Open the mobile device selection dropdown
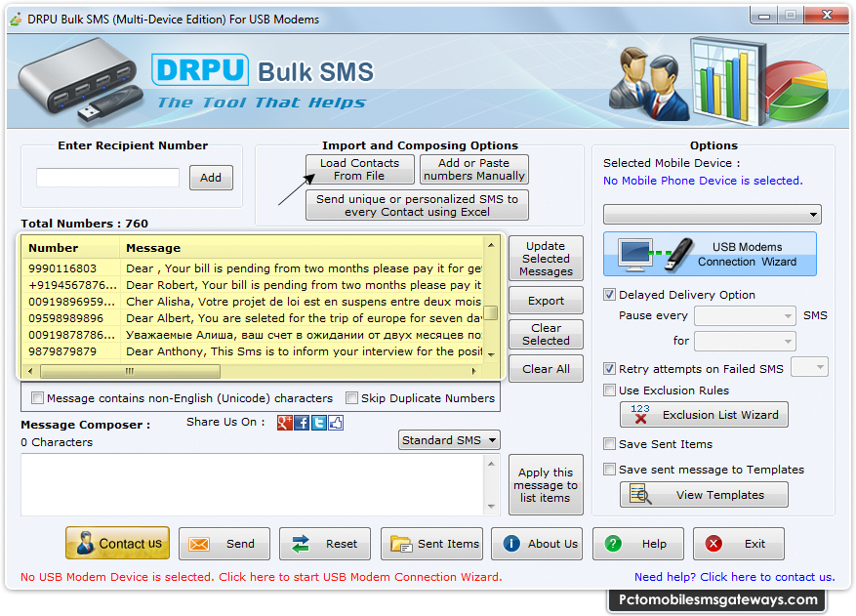The width and height of the screenshot is (856, 616). tap(712, 214)
